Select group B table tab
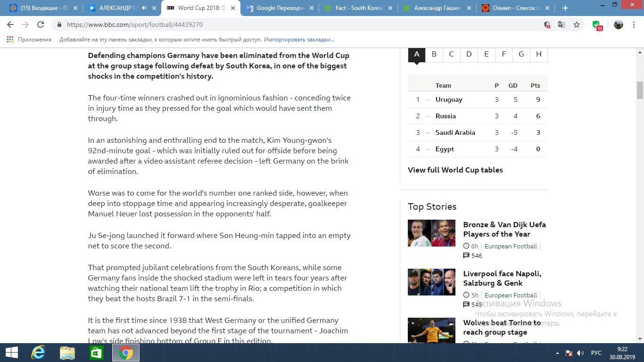 (x=434, y=54)
